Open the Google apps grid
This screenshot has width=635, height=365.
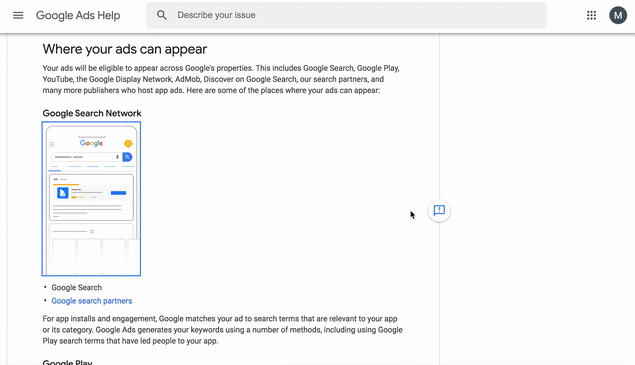[591, 15]
